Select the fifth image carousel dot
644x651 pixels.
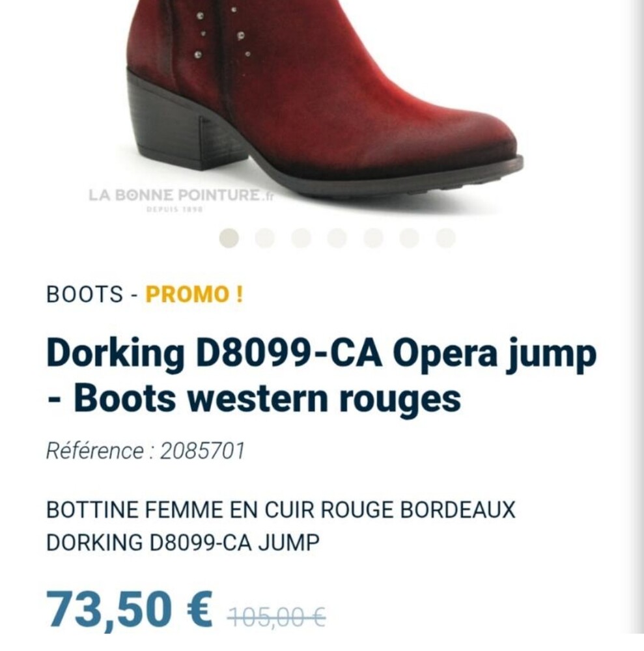coord(373,238)
